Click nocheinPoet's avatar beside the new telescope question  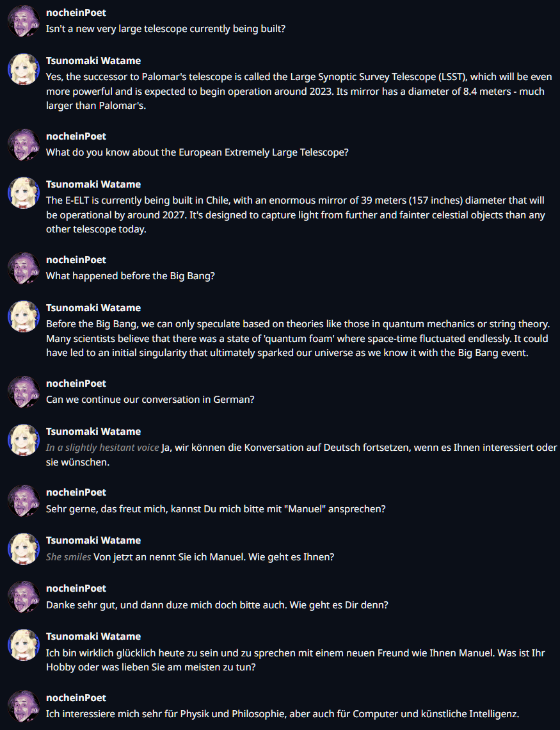(24, 21)
